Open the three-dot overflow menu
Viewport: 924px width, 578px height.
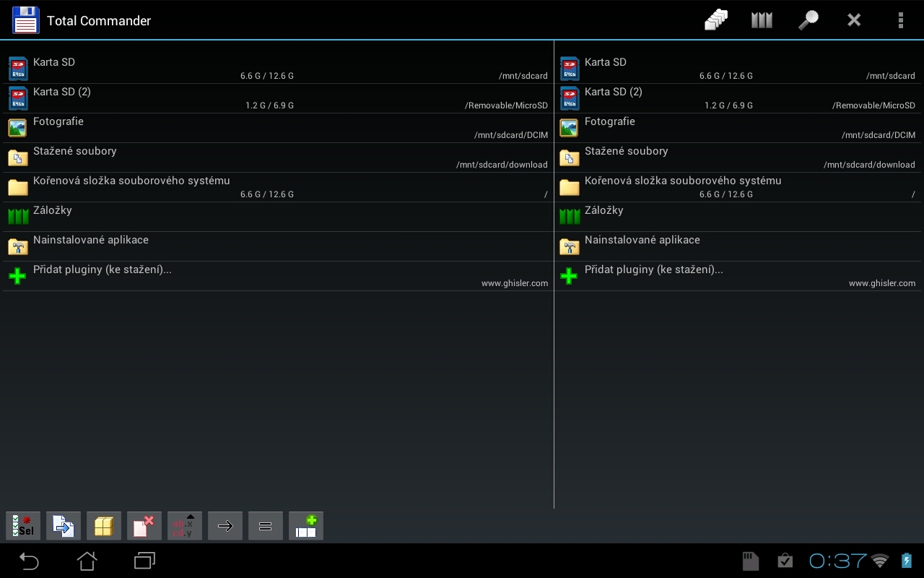[900, 20]
